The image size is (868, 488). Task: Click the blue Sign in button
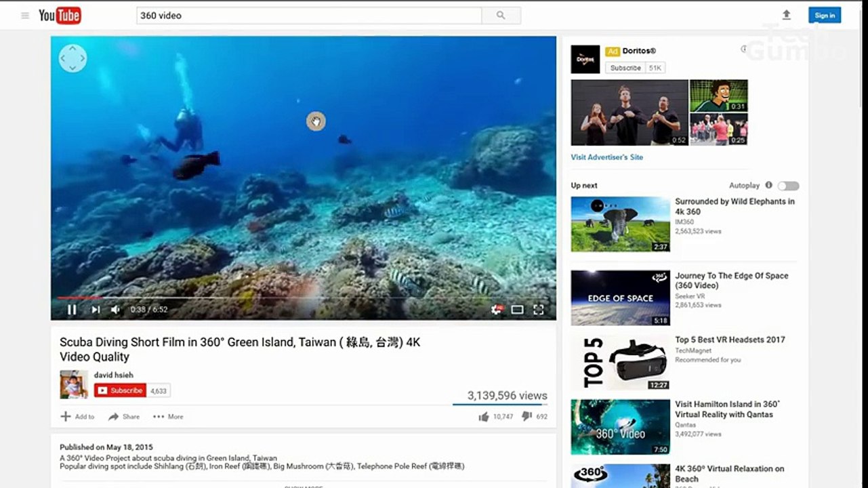pos(825,16)
